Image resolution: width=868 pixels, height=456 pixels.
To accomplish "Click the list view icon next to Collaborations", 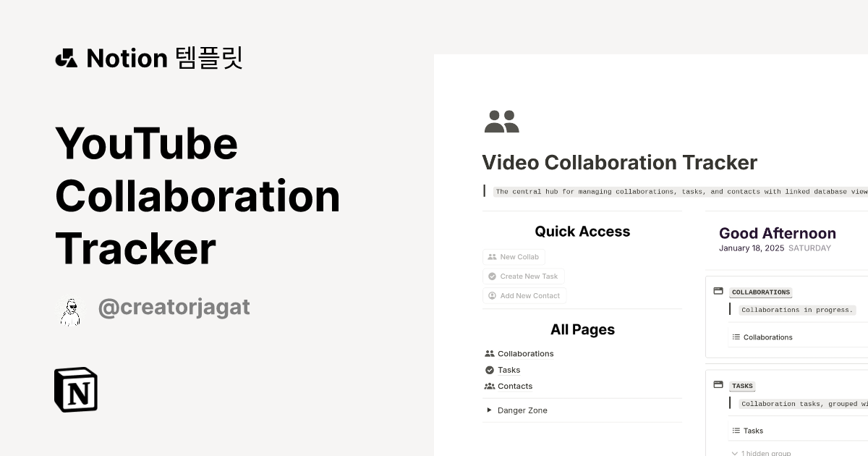I will click(735, 337).
